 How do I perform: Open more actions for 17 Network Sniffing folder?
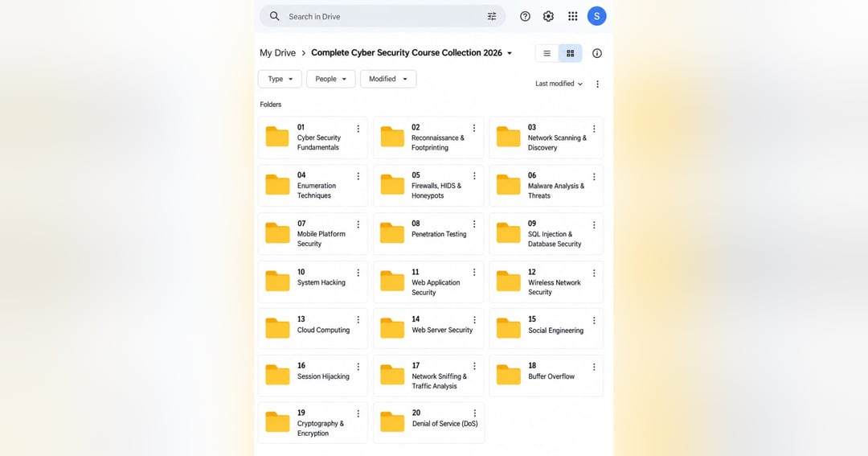[474, 366]
